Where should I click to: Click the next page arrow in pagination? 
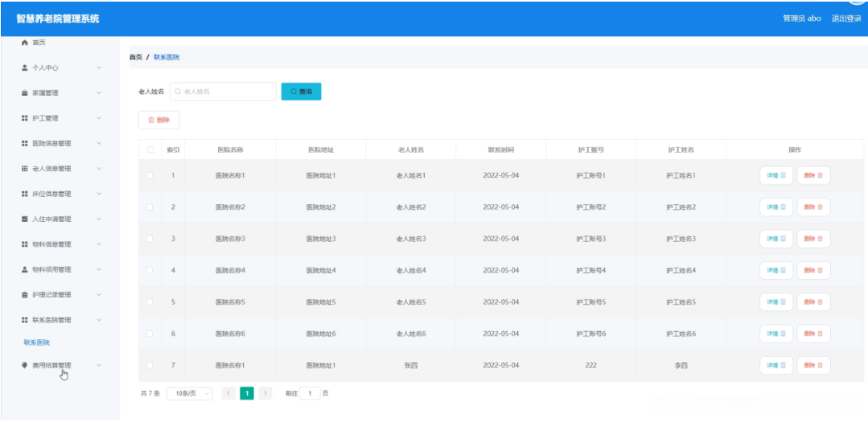coord(265,393)
